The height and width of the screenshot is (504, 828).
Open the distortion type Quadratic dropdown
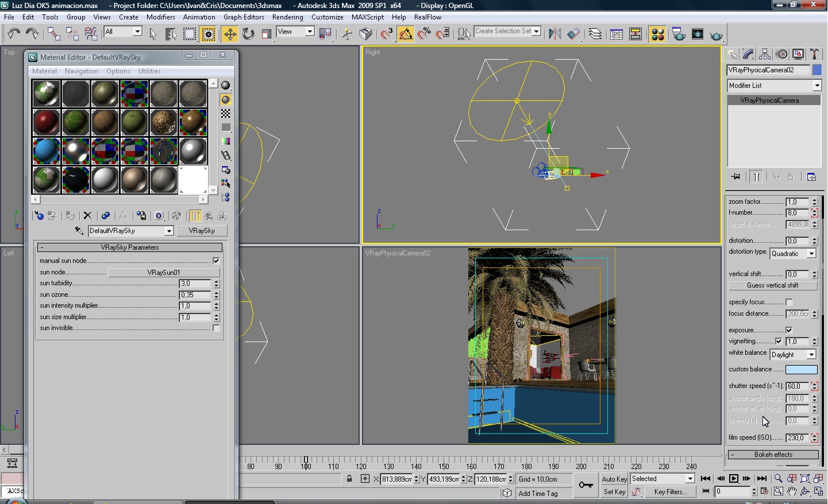coord(793,254)
